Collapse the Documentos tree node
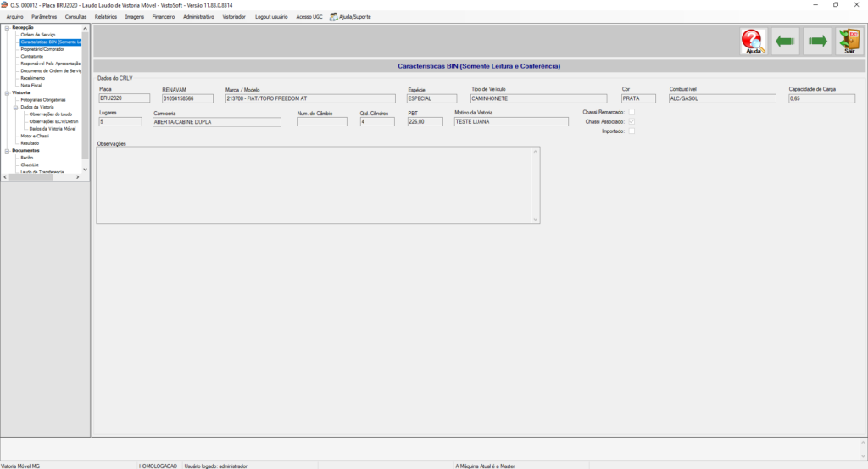This screenshot has width=868, height=469. pyautogui.click(x=6, y=151)
